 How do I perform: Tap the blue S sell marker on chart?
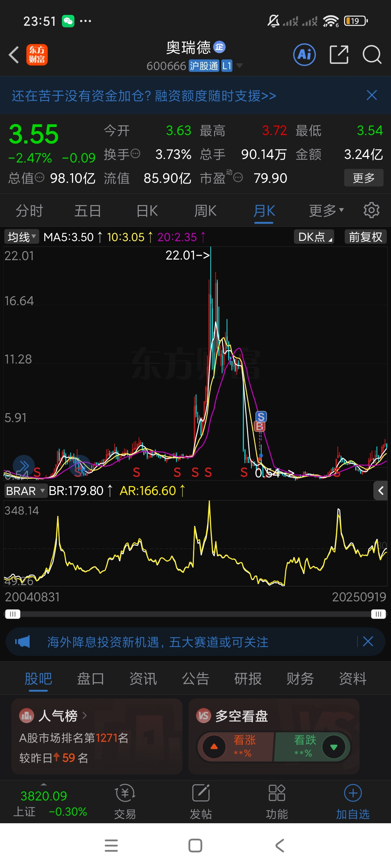point(261,416)
